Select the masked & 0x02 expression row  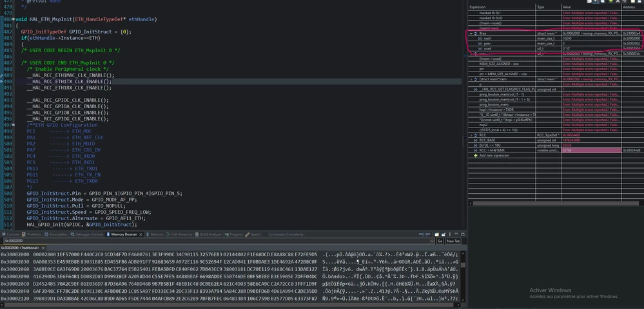[x=556, y=18]
